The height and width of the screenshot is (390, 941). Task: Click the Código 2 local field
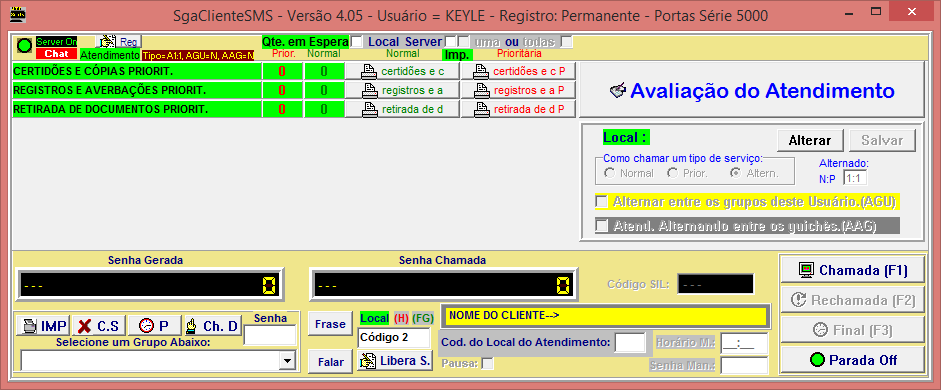pos(394,337)
